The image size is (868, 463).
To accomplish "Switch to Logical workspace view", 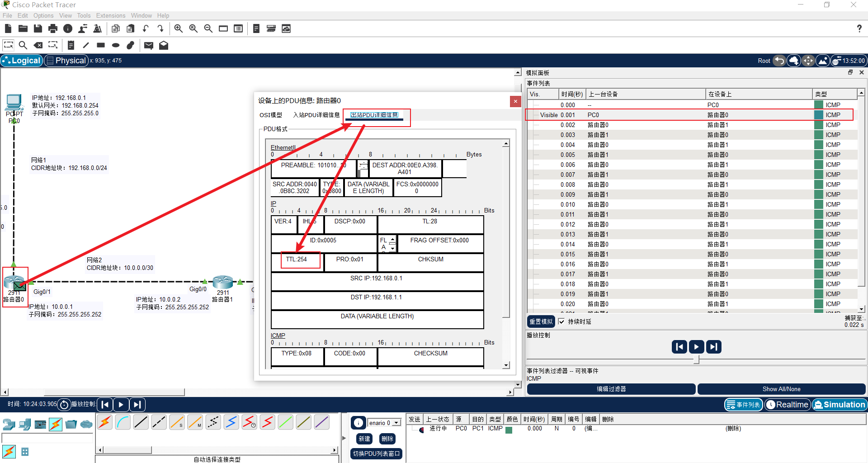I will [21, 61].
